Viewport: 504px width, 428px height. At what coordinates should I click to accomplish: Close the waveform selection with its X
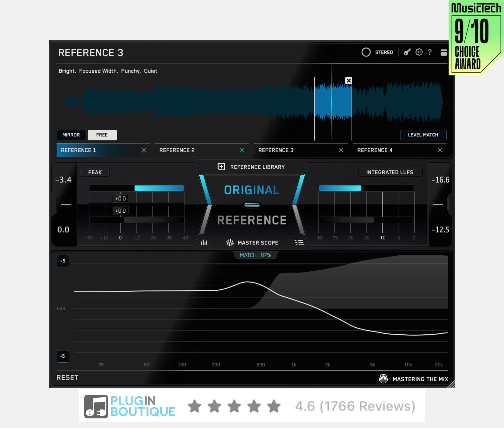click(348, 80)
